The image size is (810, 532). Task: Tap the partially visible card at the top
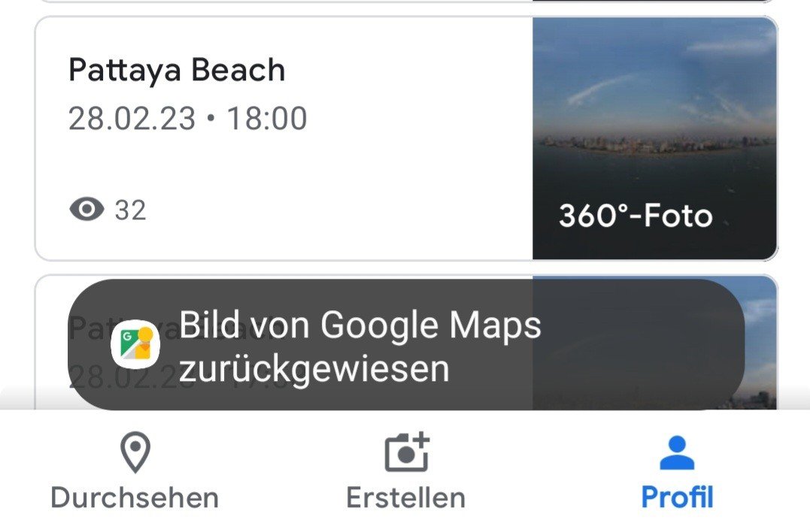(x=406, y=2)
